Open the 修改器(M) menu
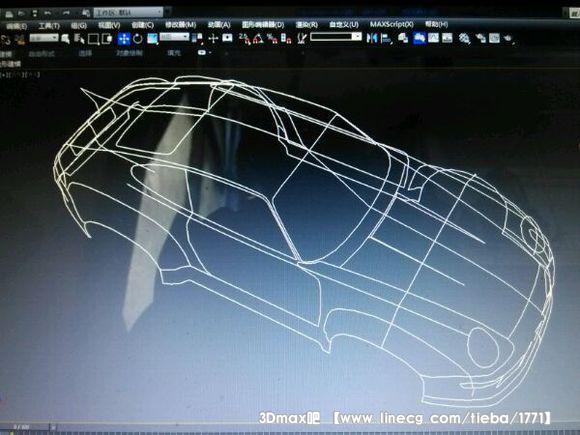 point(181,25)
